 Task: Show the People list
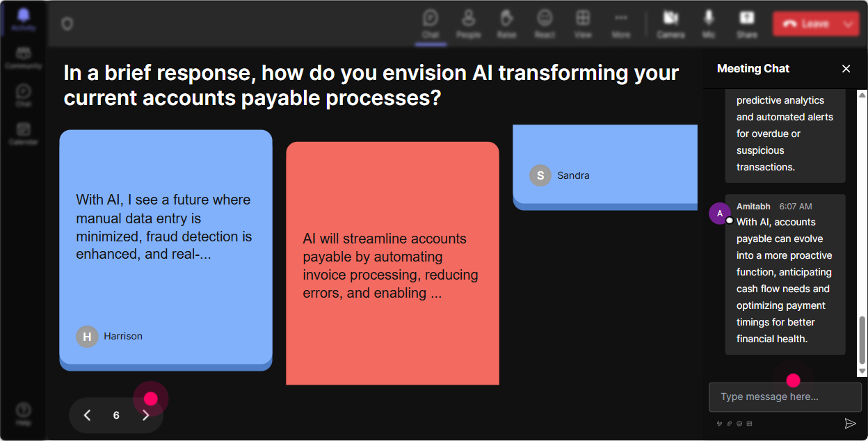[468, 24]
